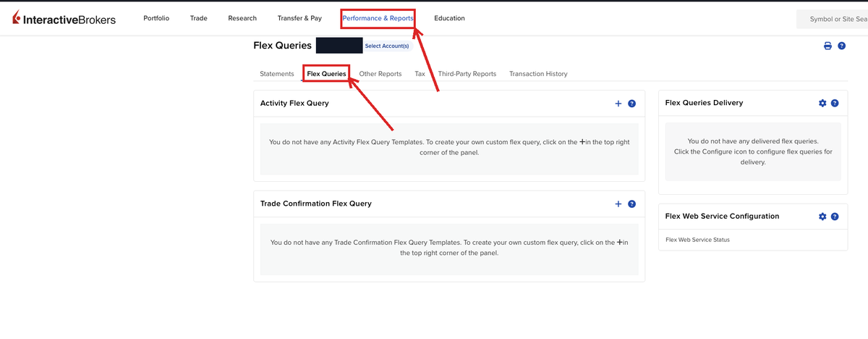Viewport: 868px width, 339px height.
Task: Open help for Flex Queries Delivery
Action: click(835, 103)
